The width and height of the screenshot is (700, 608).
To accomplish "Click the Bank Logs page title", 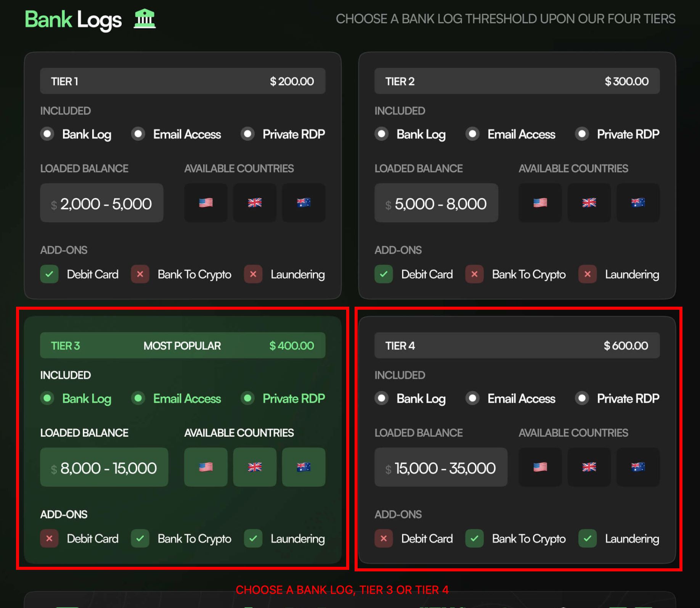I will pos(73,19).
